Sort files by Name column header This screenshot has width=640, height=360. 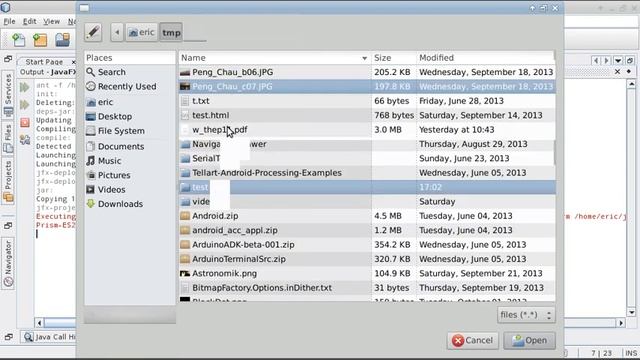pos(275,58)
